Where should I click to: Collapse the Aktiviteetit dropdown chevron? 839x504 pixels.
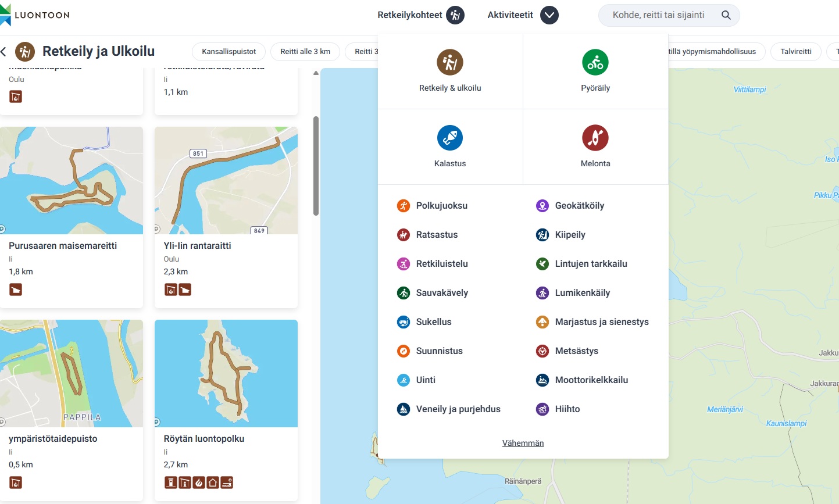point(549,15)
